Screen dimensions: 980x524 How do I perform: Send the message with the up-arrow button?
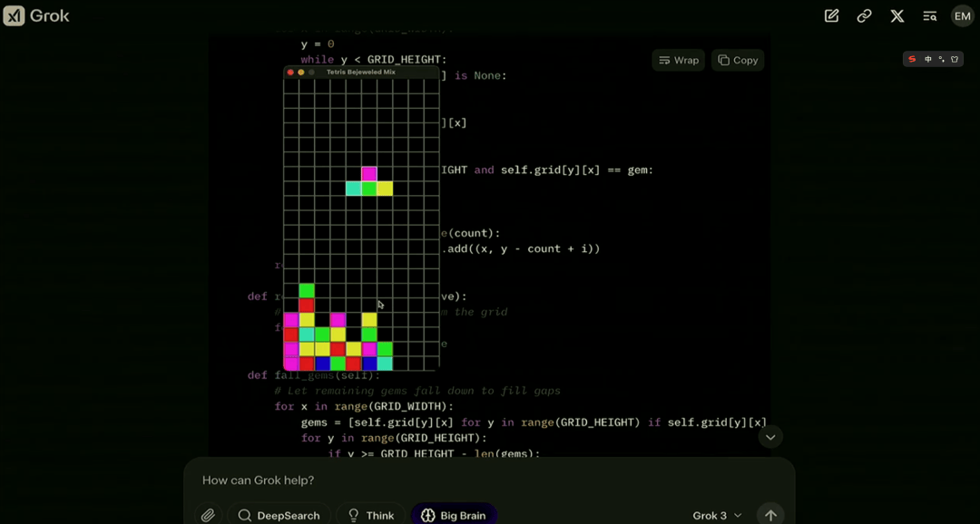(770, 515)
